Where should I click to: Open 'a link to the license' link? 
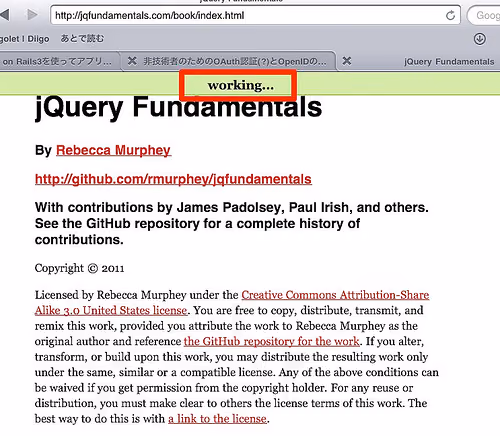(x=217, y=419)
